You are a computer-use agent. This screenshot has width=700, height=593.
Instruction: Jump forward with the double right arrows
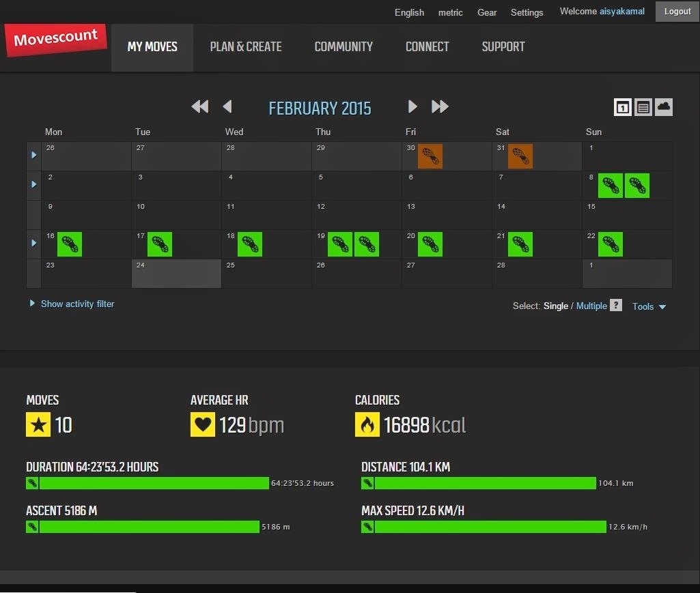pyautogui.click(x=440, y=106)
